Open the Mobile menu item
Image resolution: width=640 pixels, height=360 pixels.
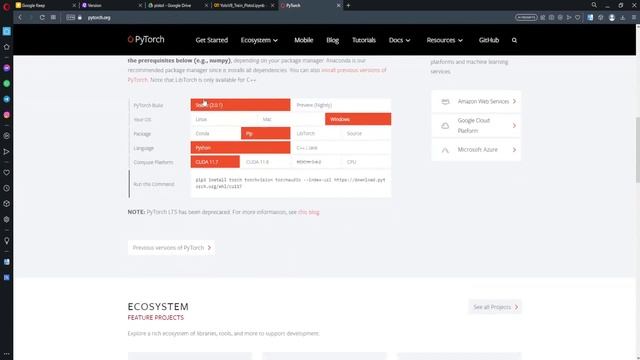[304, 40]
